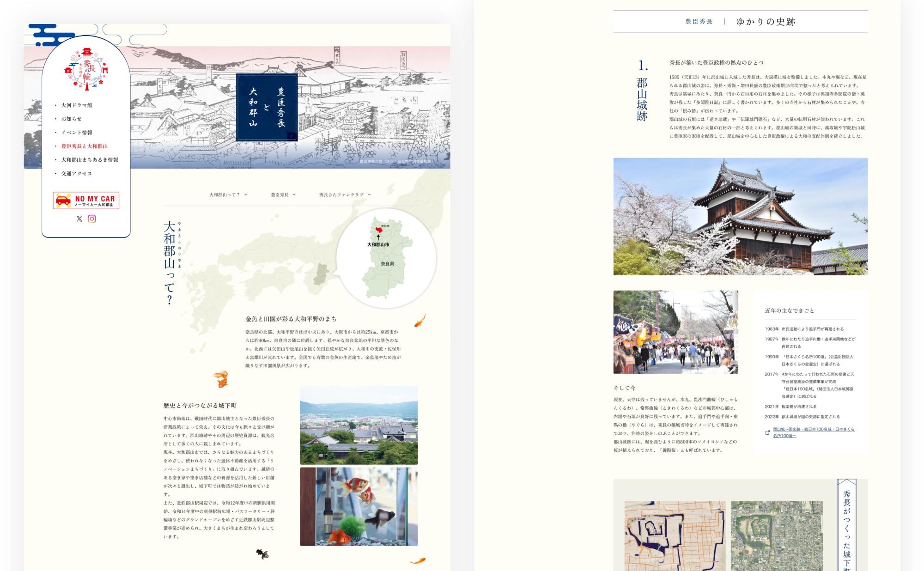Click the goldfish aquarium photo
Viewport: 924px width, 571px height.
(359, 506)
